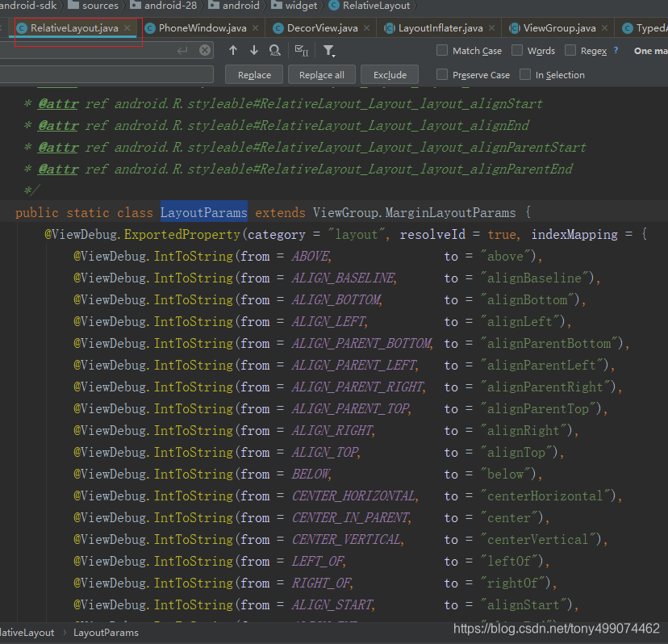The image size is (668, 644).
Task: Click the @attr link for layout_alignParentEnd
Action: tap(58, 169)
